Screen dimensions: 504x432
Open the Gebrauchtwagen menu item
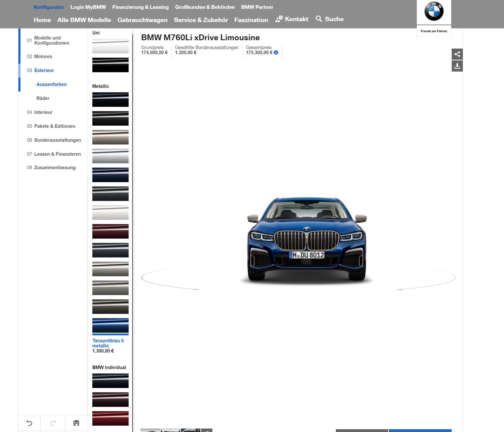click(142, 20)
